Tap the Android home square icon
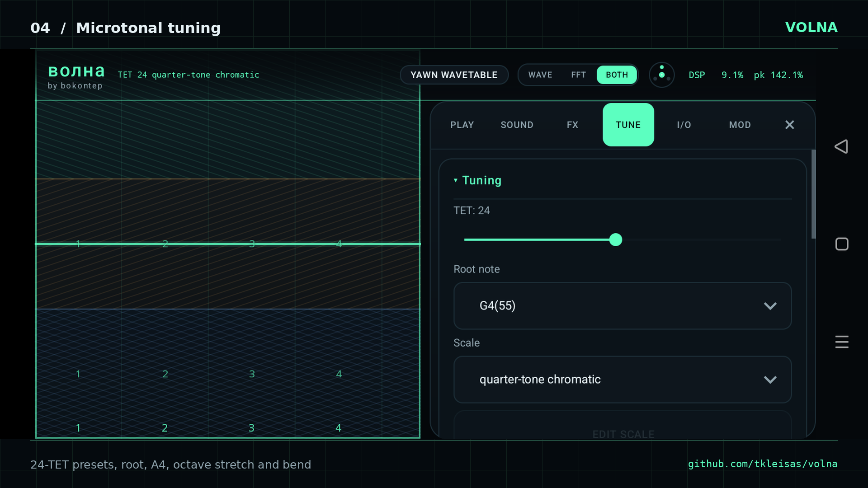The height and width of the screenshot is (488, 868). pos(841,244)
